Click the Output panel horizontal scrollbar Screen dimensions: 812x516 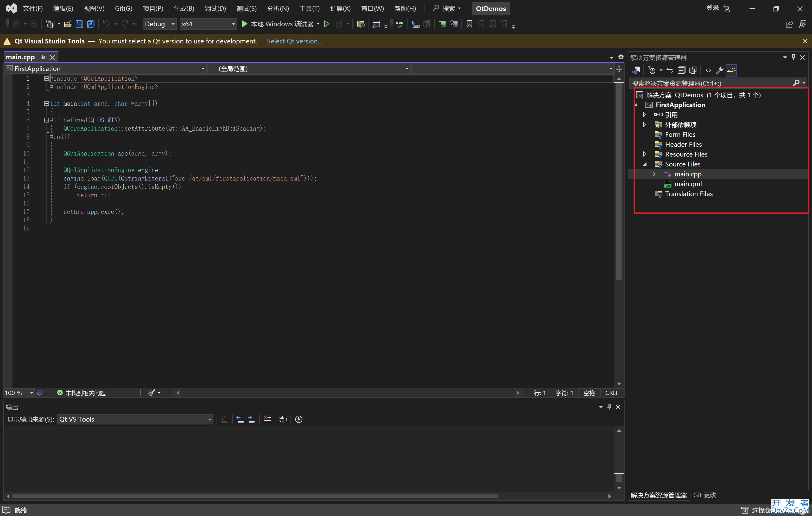click(x=255, y=496)
